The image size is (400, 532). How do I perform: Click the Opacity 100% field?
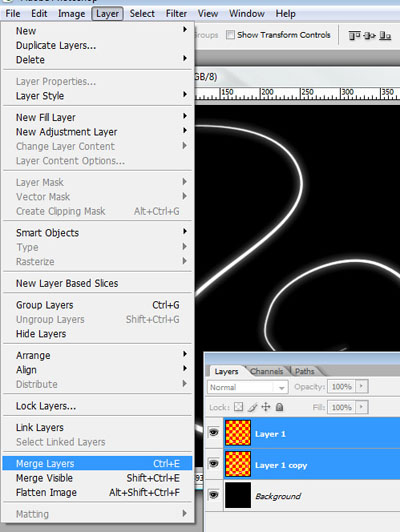tap(342, 386)
